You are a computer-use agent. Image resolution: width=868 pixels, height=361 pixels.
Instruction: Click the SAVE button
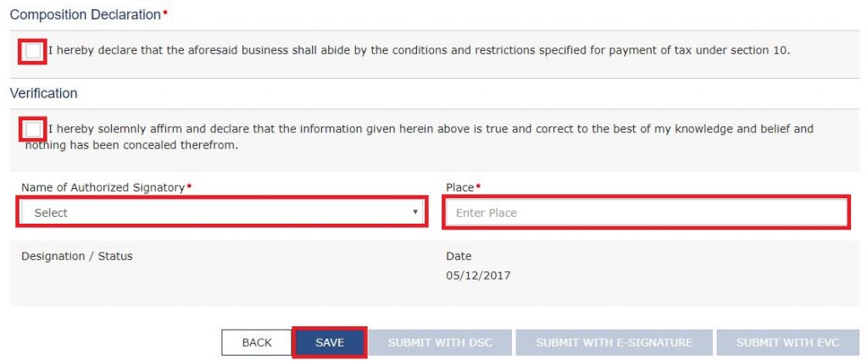pos(330,342)
